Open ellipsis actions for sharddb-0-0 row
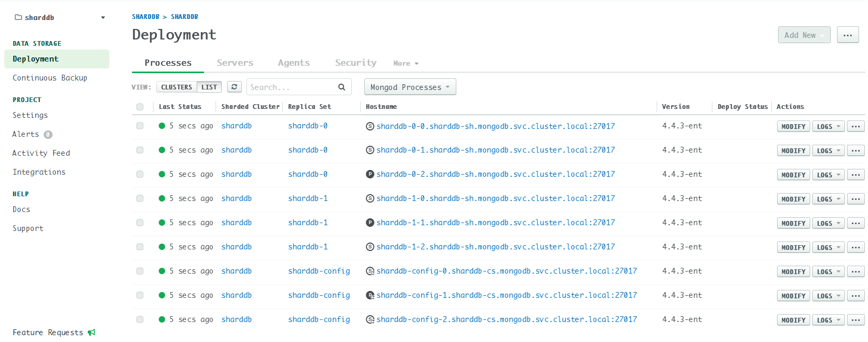 tap(856, 126)
